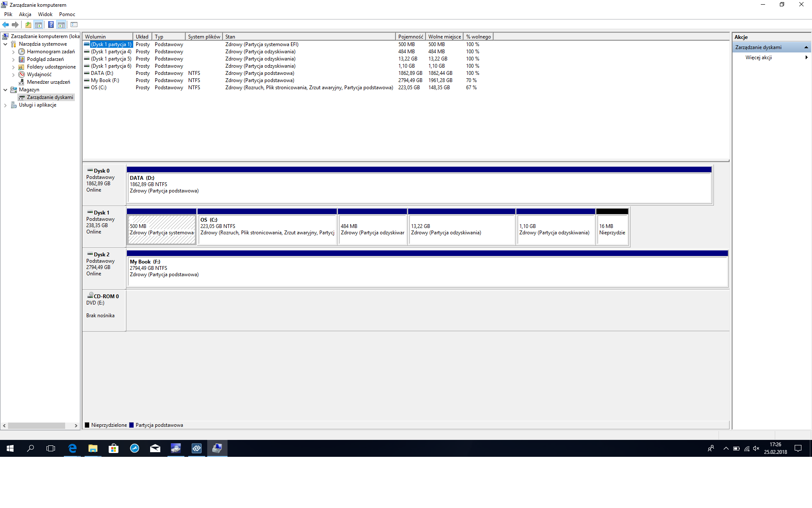This screenshot has height=508, width=812.
Task: Select the 16 MB unallocated space block
Action: click(612, 227)
